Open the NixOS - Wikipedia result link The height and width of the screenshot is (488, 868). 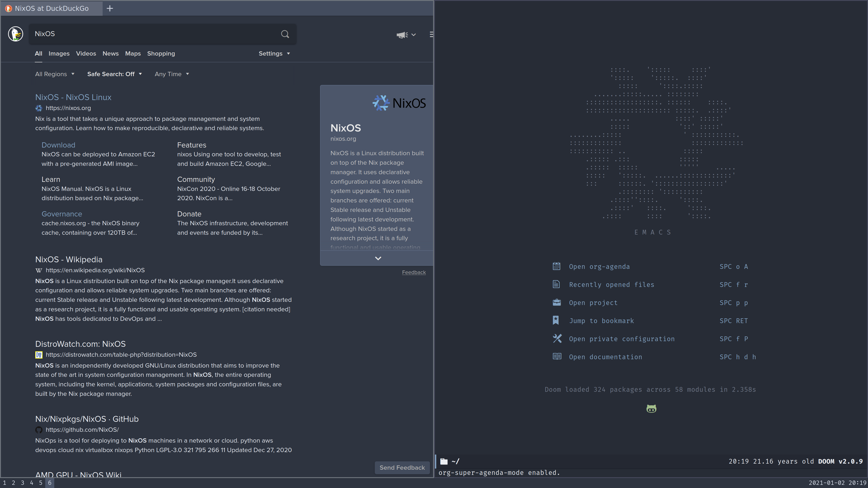coord(69,259)
